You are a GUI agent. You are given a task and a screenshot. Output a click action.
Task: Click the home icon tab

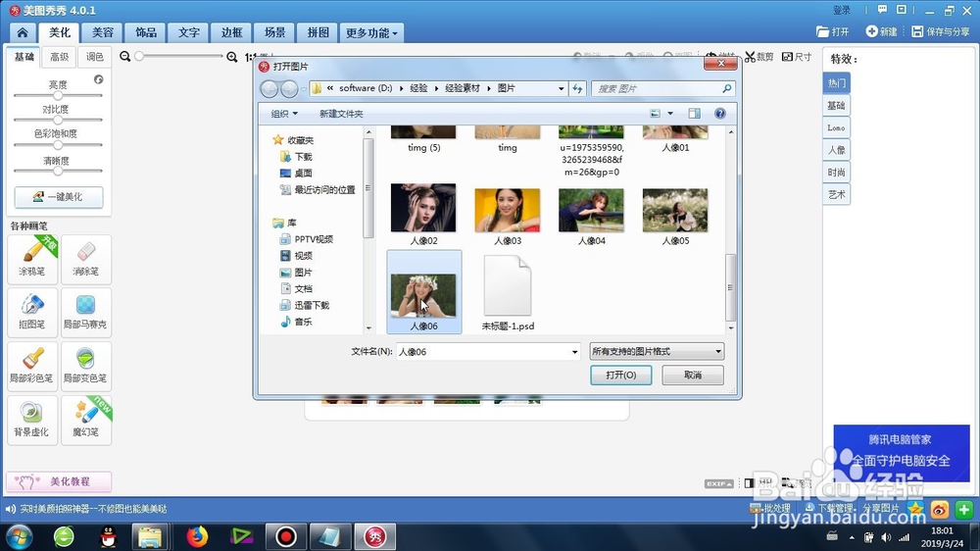point(23,32)
